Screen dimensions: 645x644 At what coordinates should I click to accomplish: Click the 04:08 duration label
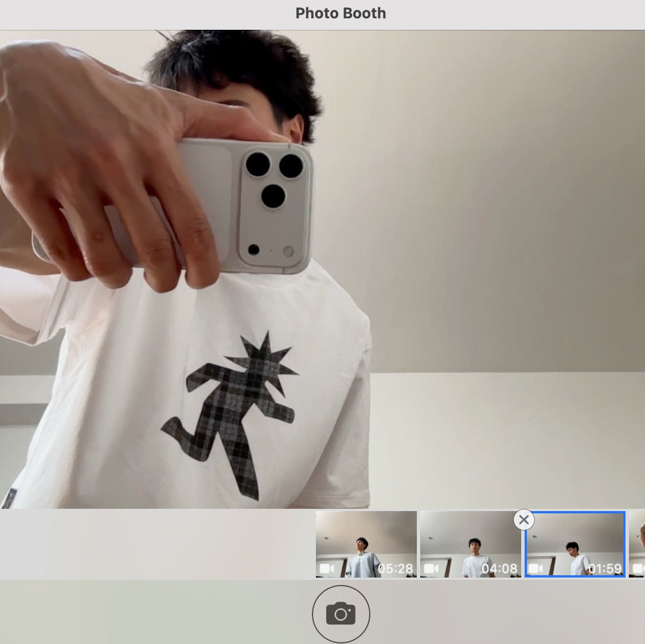click(499, 568)
